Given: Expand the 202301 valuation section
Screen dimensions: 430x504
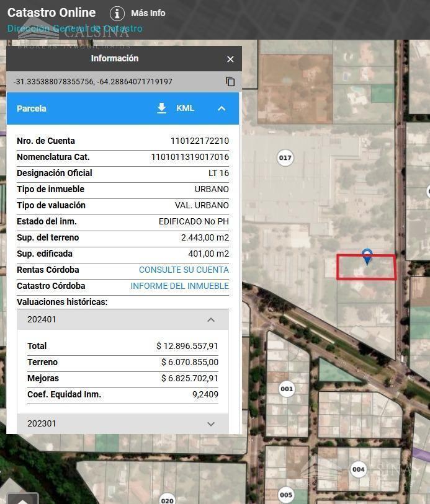Looking at the screenshot, I should (211, 423).
